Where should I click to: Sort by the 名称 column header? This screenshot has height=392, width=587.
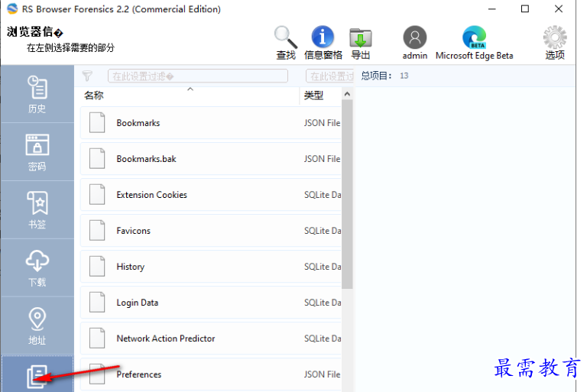point(93,96)
